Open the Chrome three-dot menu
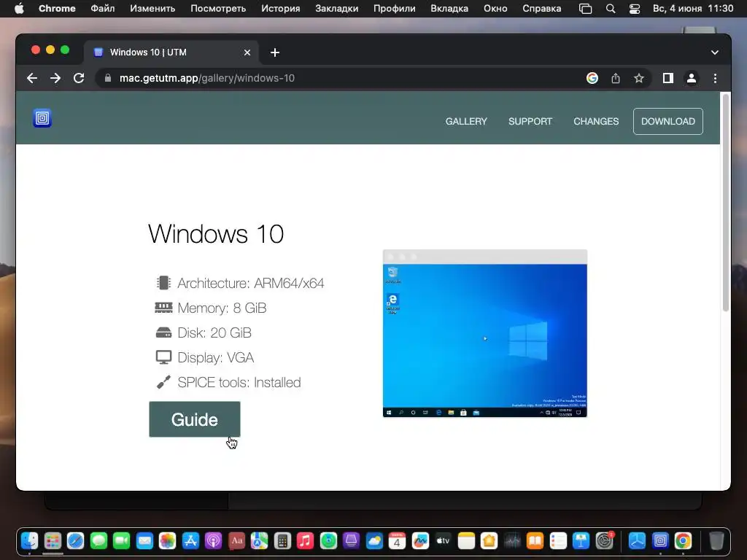 tap(715, 78)
